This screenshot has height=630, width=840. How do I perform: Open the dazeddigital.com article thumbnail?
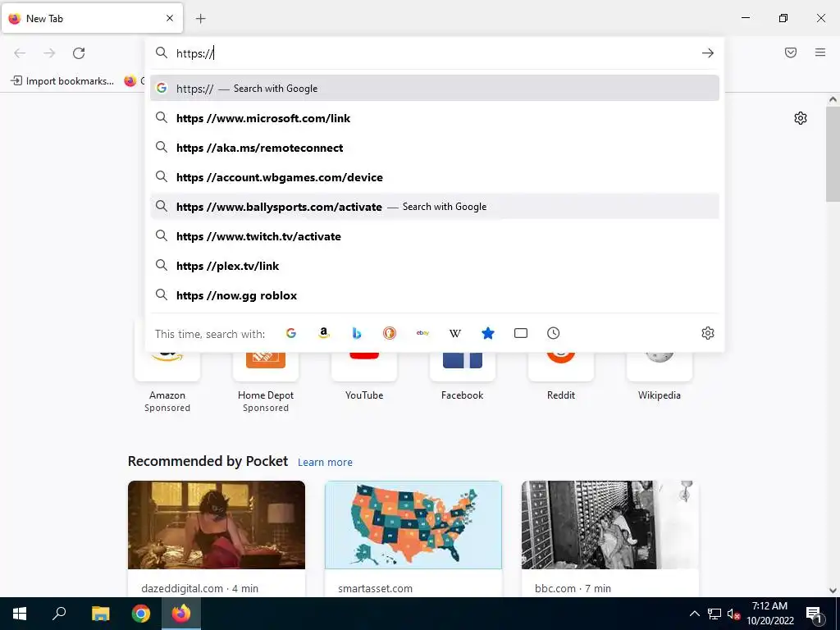[x=217, y=525]
